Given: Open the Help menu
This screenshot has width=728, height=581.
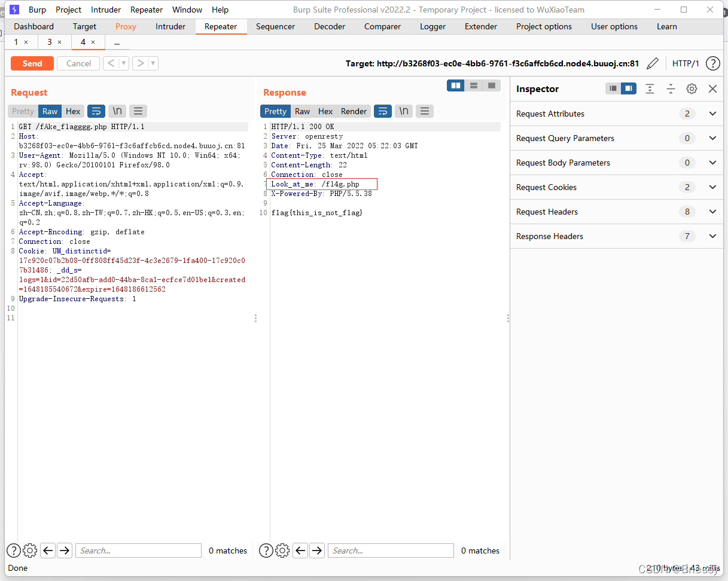Looking at the screenshot, I should click(x=220, y=10).
